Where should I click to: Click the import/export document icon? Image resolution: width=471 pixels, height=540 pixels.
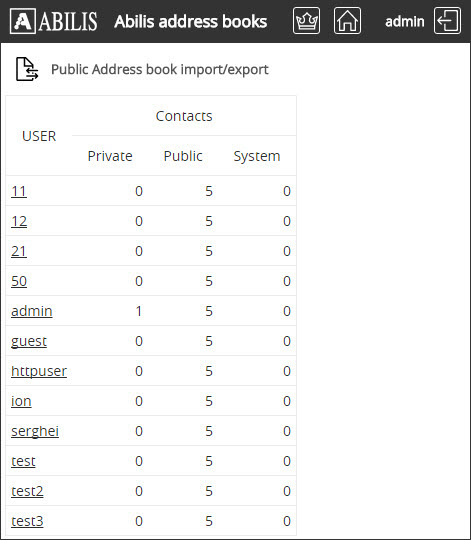pyautogui.click(x=27, y=69)
